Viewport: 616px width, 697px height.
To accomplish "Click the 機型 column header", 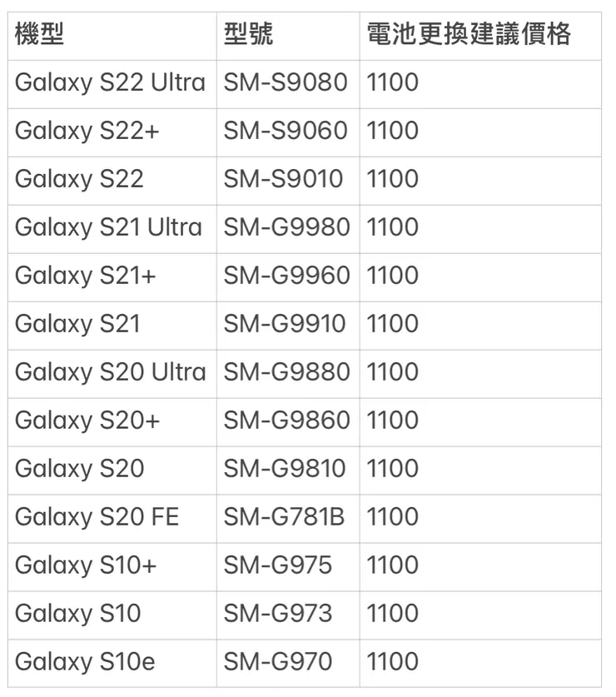I will [x=39, y=35].
